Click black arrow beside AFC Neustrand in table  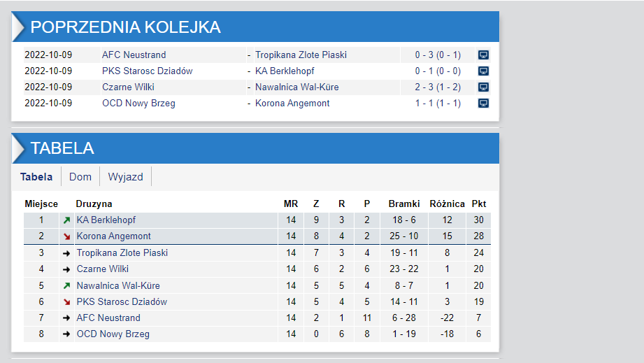coord(66,318)
